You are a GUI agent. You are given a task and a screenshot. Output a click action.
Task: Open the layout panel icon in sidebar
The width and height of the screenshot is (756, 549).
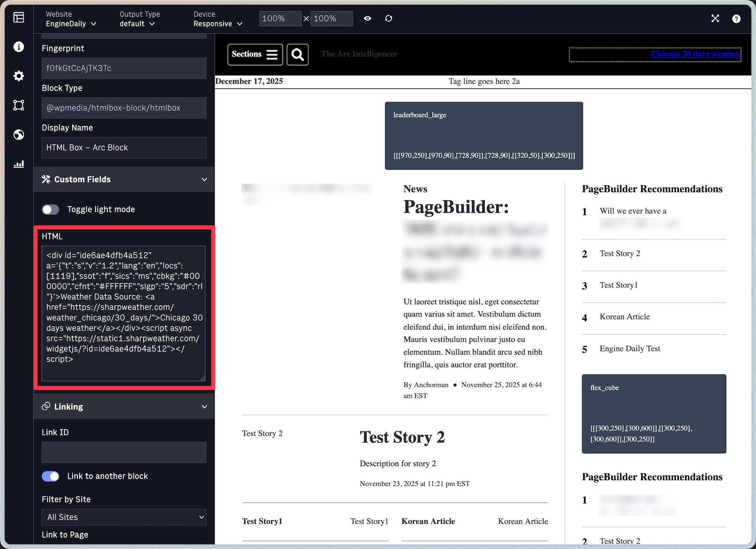(19, 17)
